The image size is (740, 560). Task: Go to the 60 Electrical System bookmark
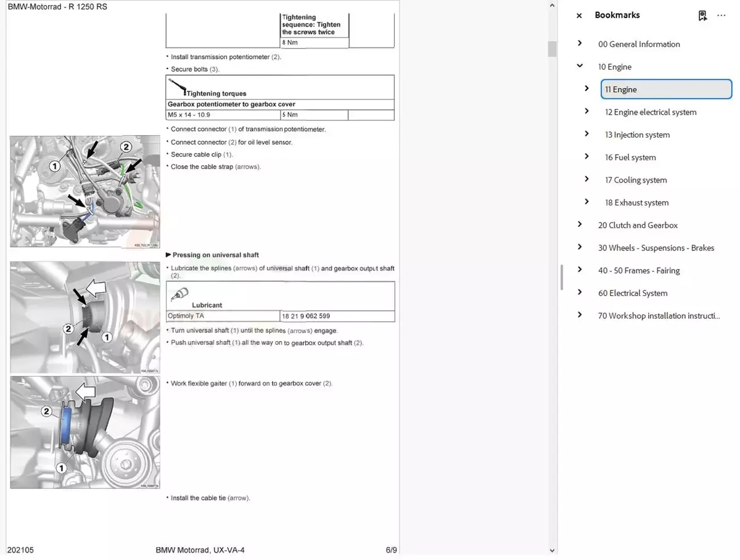click(x=633, y=294)
